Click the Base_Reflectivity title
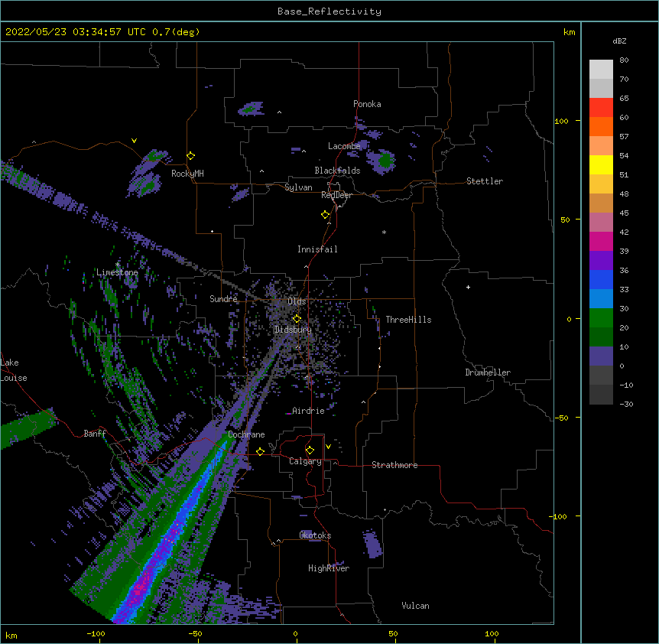The height and width of the screenshot is (644, 659). tap(329, 11)
